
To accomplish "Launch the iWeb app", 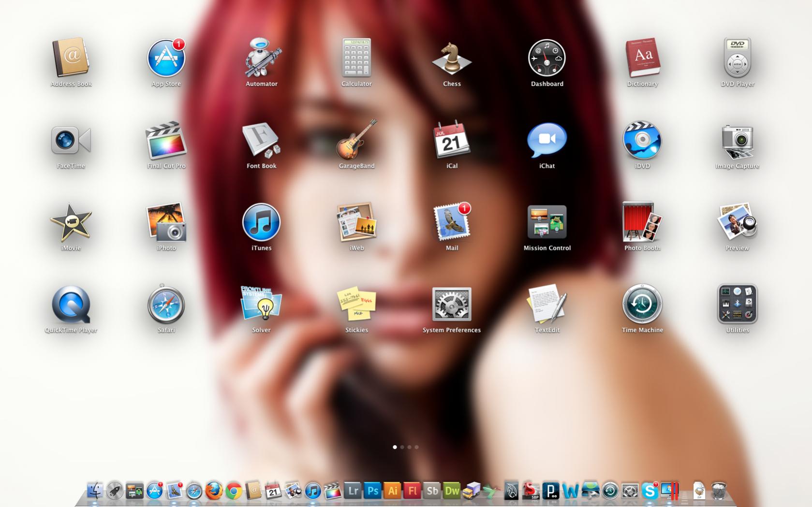I will click(x=356, y=222).
